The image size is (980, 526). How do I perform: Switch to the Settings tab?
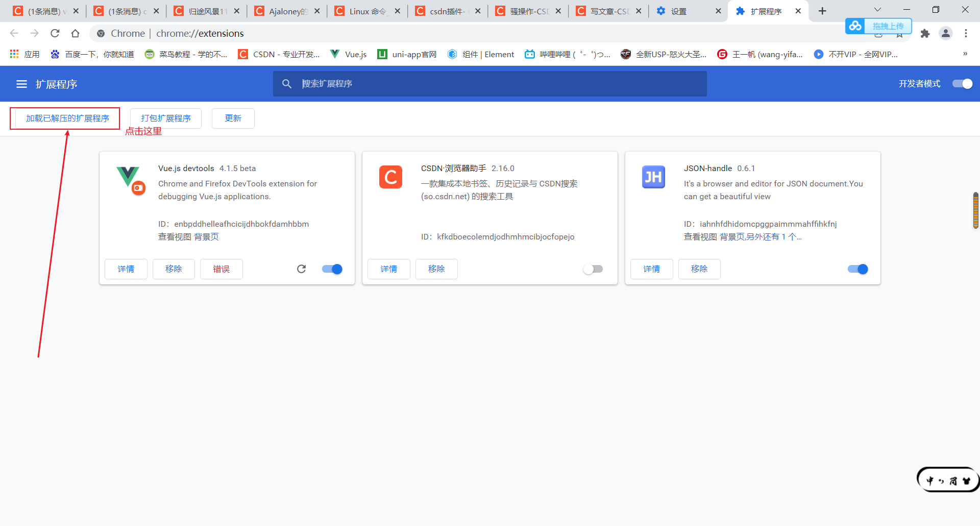(688, 11)
